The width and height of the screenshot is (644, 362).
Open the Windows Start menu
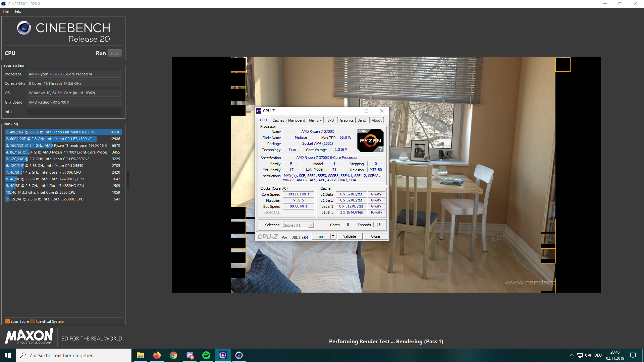tap(8, 355)
